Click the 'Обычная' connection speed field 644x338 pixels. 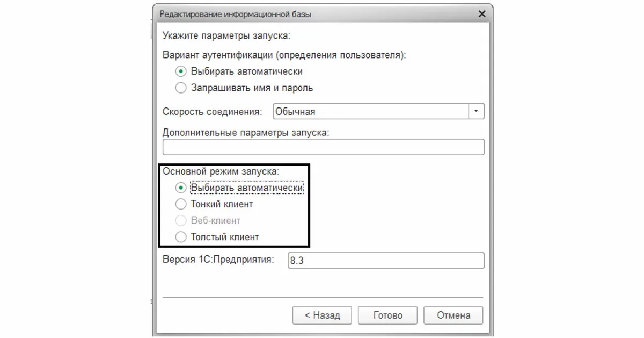[370, 111]
